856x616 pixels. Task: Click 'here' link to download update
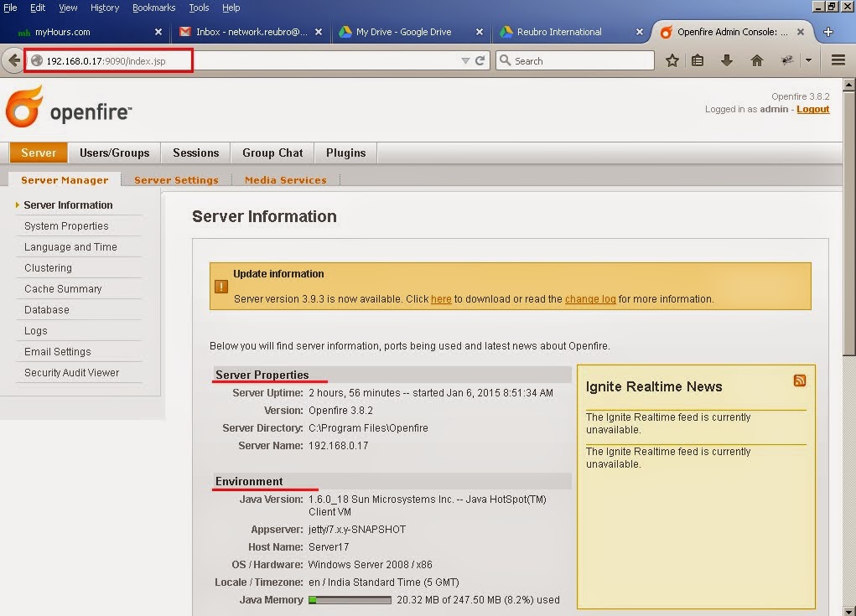pos(441,299)
